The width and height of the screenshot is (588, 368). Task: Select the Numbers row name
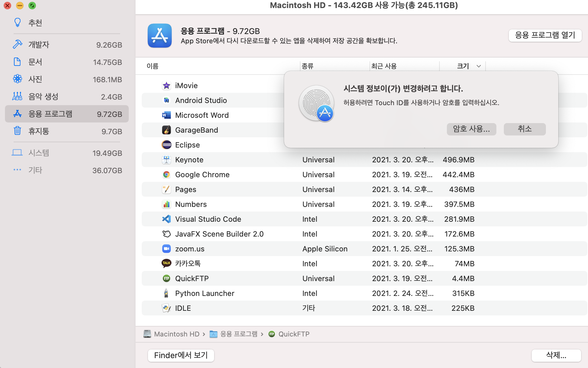(191, 204)
